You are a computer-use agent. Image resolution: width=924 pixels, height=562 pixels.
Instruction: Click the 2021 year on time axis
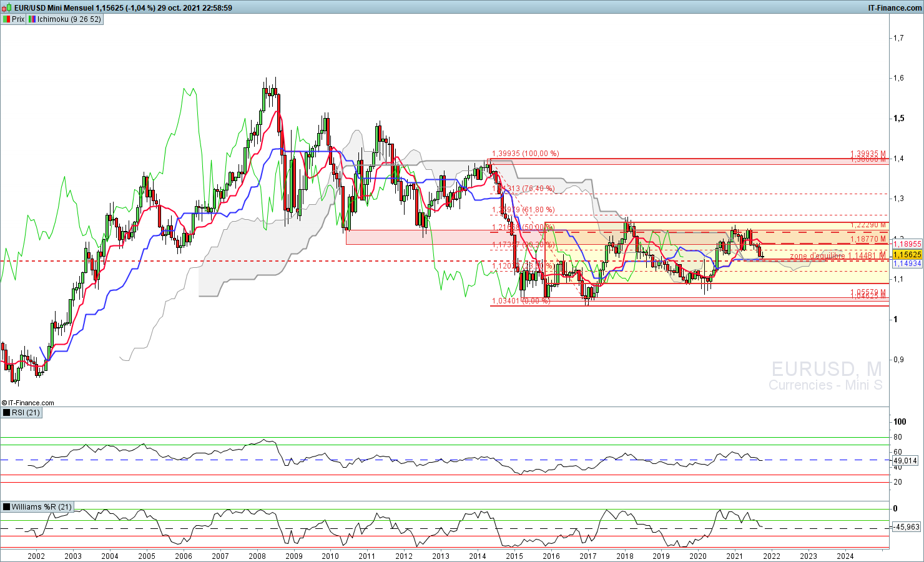point(734,556)
